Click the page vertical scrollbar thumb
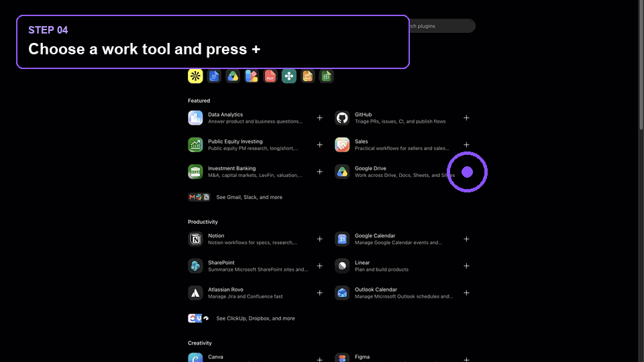The height and width of the screenshot is (362, 644). point(641,66)
